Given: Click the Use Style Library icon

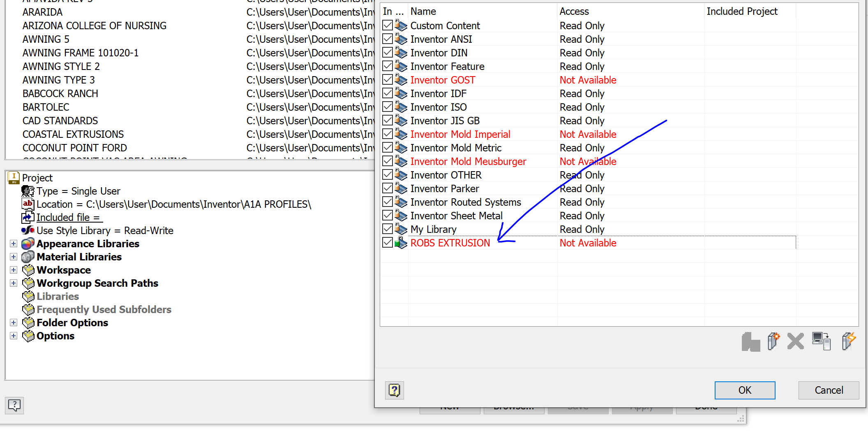Looking at the screenshot, I should 27,230.
